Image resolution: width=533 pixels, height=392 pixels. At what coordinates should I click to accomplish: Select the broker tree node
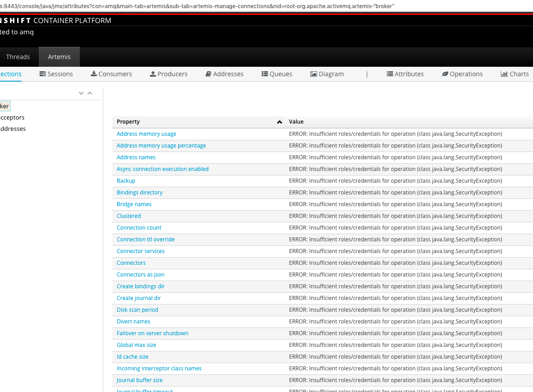click(5, 106)
